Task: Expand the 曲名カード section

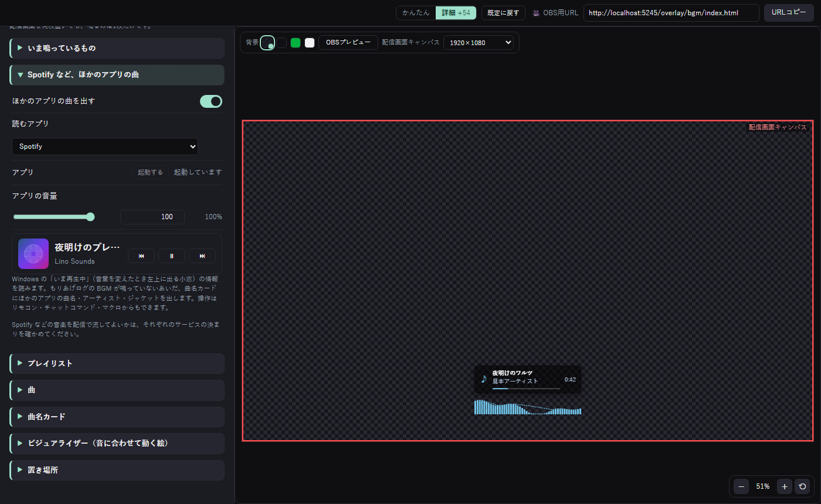Action: pos(117,417)
